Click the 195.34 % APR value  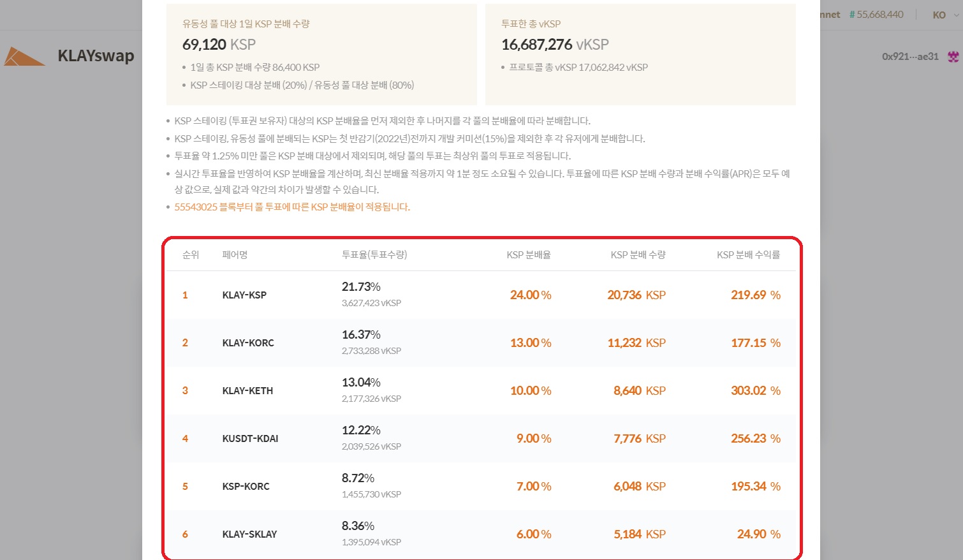click(x=756, y=487)
